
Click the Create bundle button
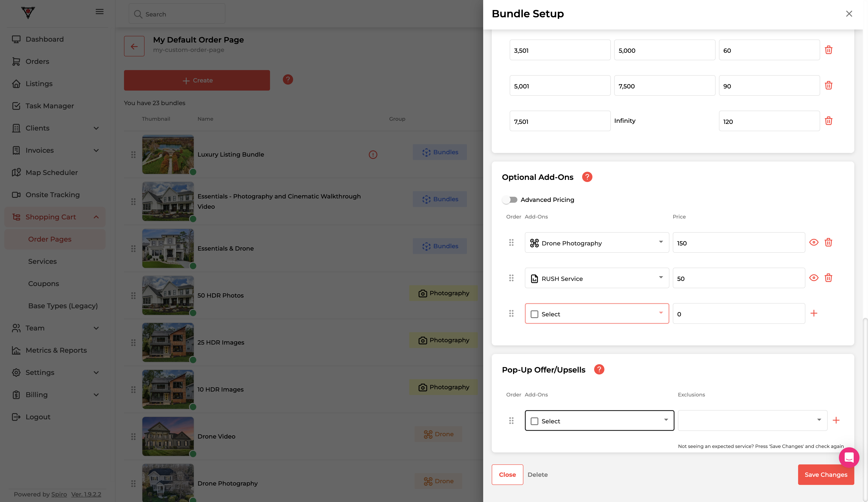pos(197,80)
